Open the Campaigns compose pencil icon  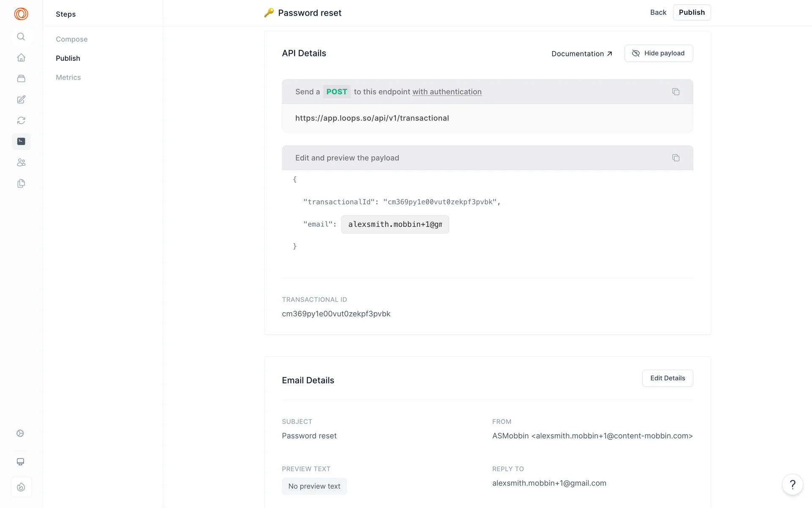click(x=21, y=99)
